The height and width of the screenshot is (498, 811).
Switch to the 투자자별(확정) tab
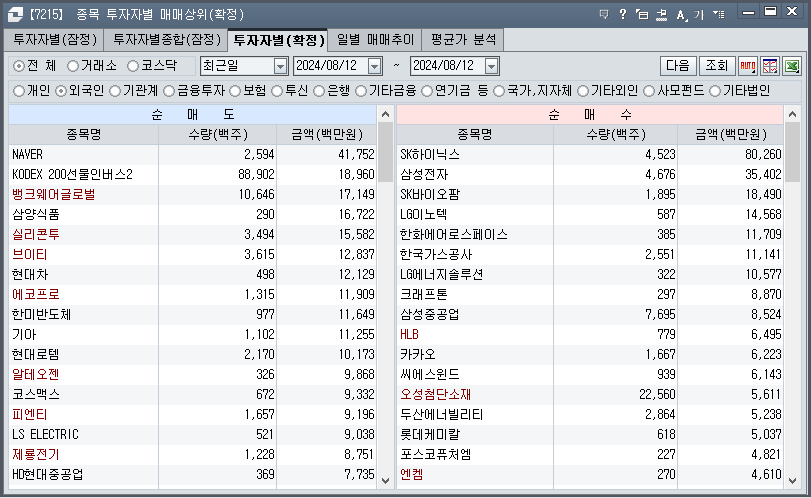click(278, 40)
